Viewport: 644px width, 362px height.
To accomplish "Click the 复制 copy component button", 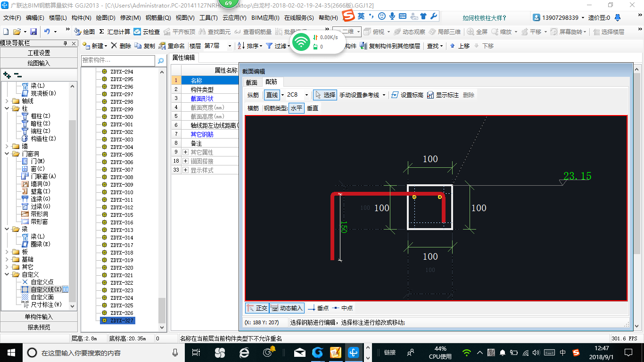I will point(145,46).
